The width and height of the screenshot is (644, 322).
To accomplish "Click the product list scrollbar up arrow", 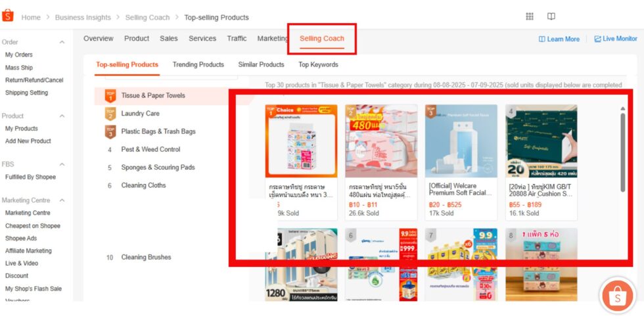I will coord(623,109).
